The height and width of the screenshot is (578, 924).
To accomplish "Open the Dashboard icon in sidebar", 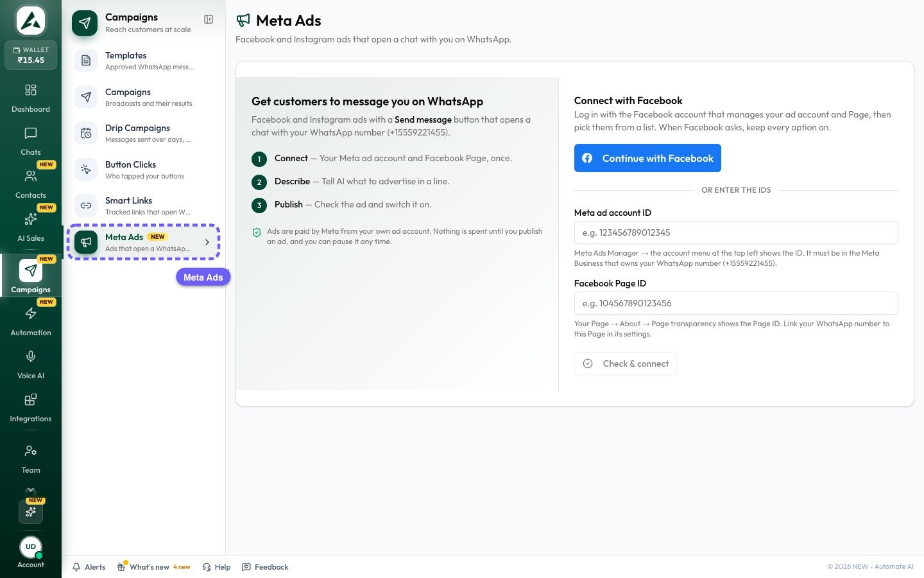I will point(31,90).
